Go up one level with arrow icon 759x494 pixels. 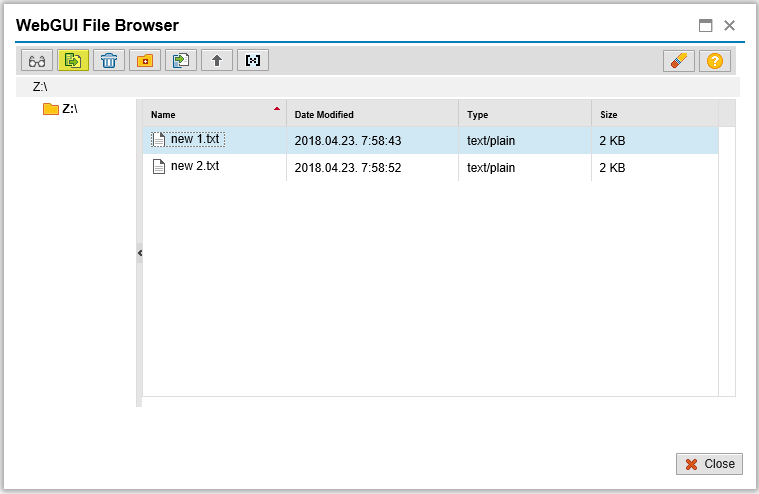[217, 60]
